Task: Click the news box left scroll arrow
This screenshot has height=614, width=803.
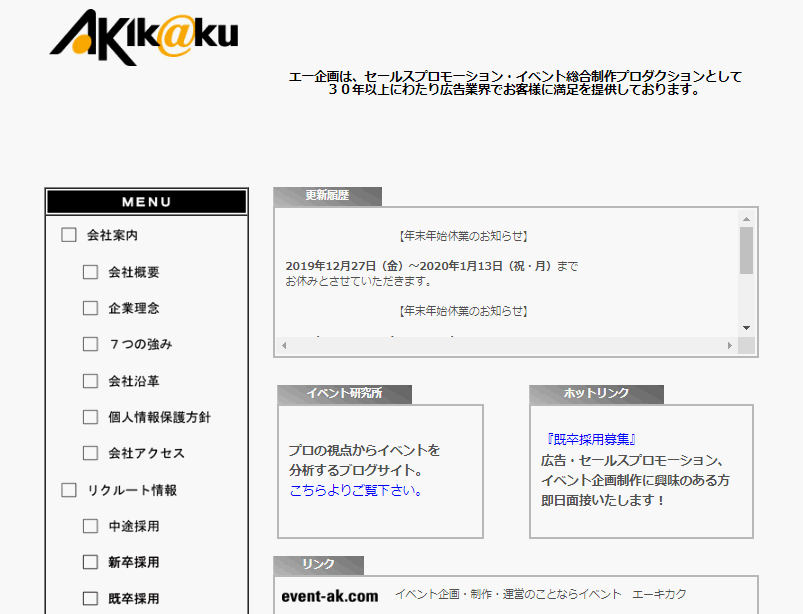Action: (283, 346)
